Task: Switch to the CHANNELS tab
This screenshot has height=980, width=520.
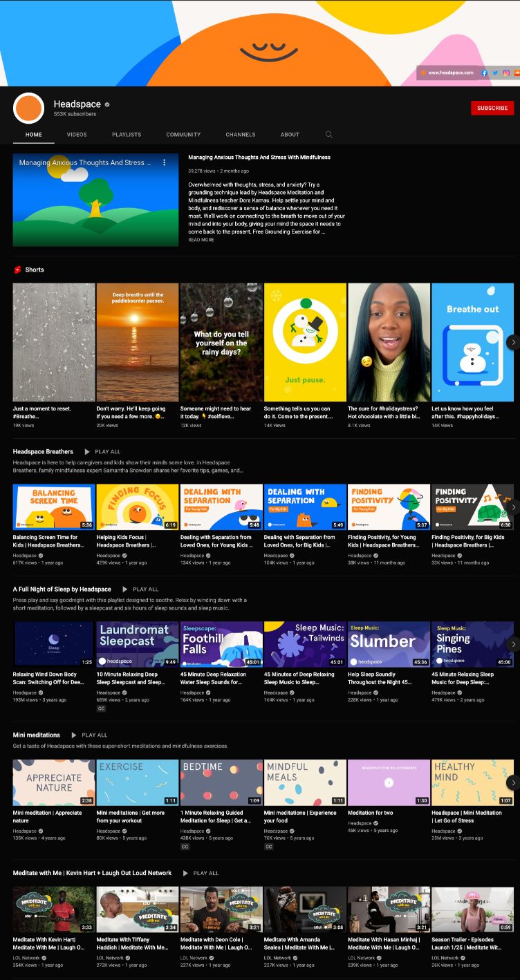Action: tap(241, 135)
